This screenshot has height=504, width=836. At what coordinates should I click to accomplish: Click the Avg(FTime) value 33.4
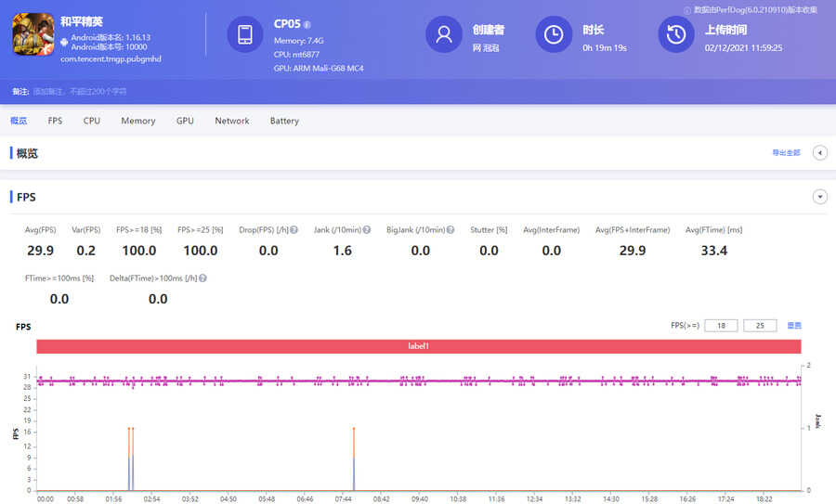[714, 251]
